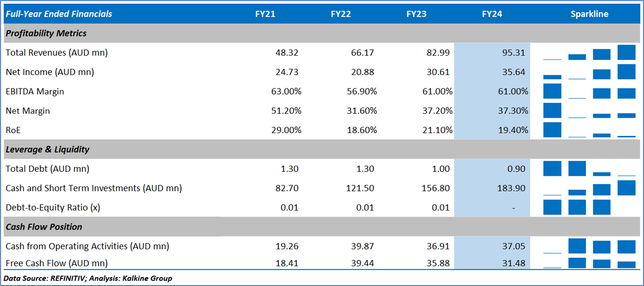Select the FY22 Net Margin cell 31.60%

(362, 111)
